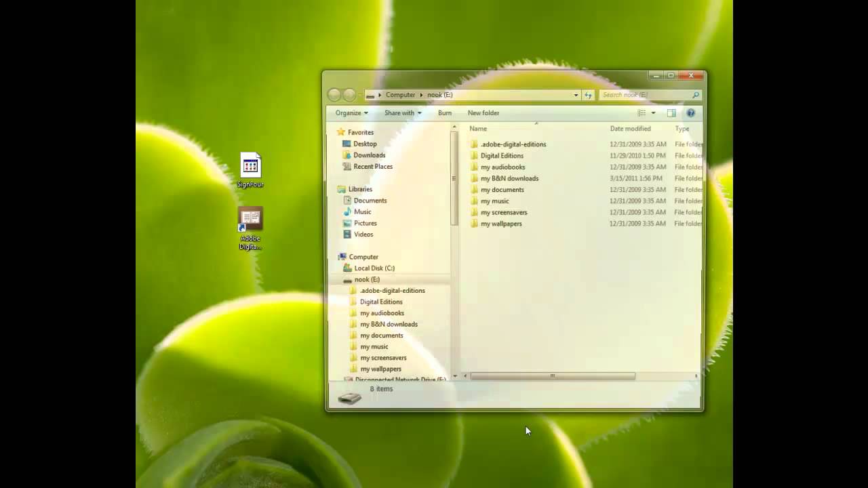Select the SignFour file icon on the desktop
Viewport: 868px width, 488px height.
tap(250, 165)
